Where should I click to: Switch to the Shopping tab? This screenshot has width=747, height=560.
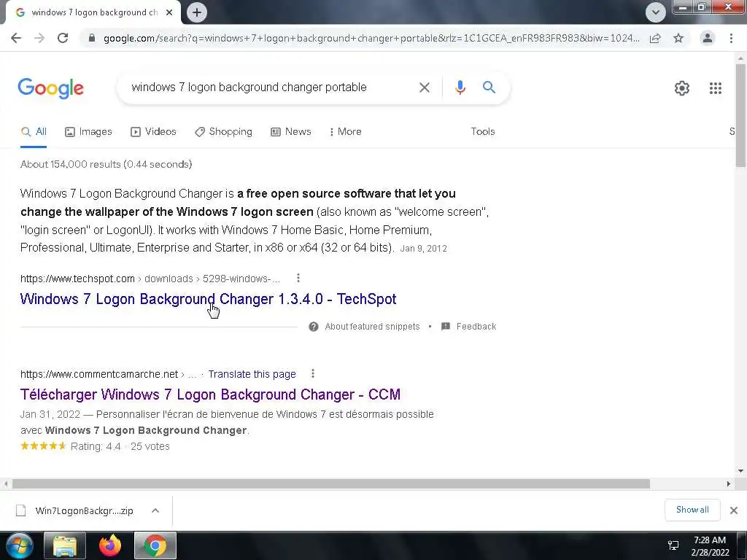click(x=223, y=132)
